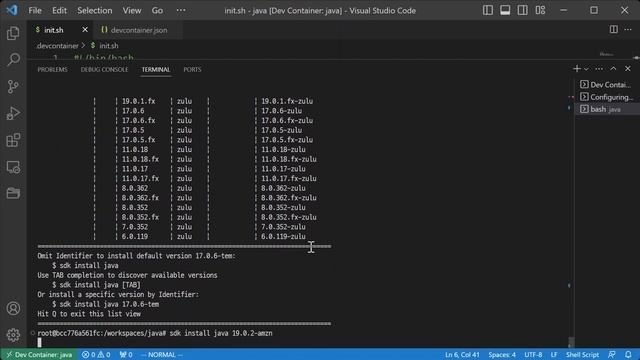The image size is (640, 360).
Task: Click the terminal scrollbar thumb
Action: click(571, 342)
